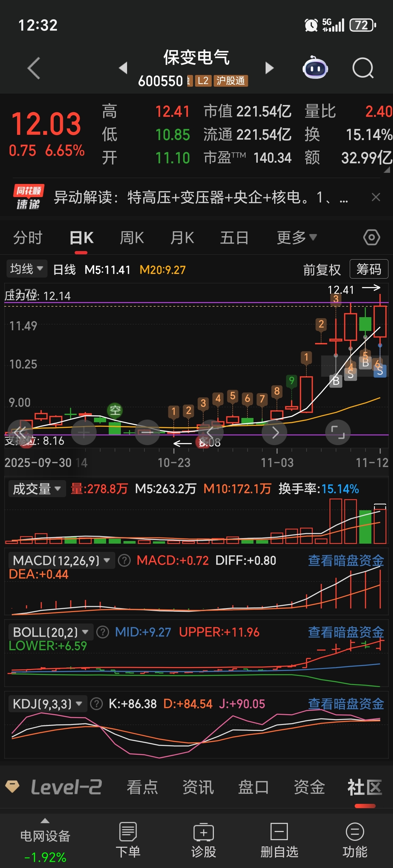The width and height of the screenshot is (393, 868).
Task: Tap the L2 badge under stock name
Action: tap(203, 81)
